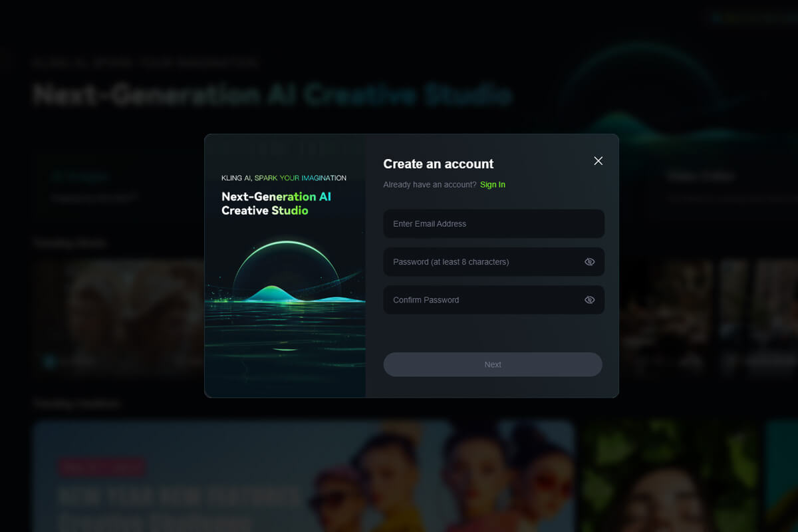Image resolution: width=798 pixels, height=532 pixels.
Task: Close the Create an account dialog
Action: pyautogui.click(x=598, y=161)
